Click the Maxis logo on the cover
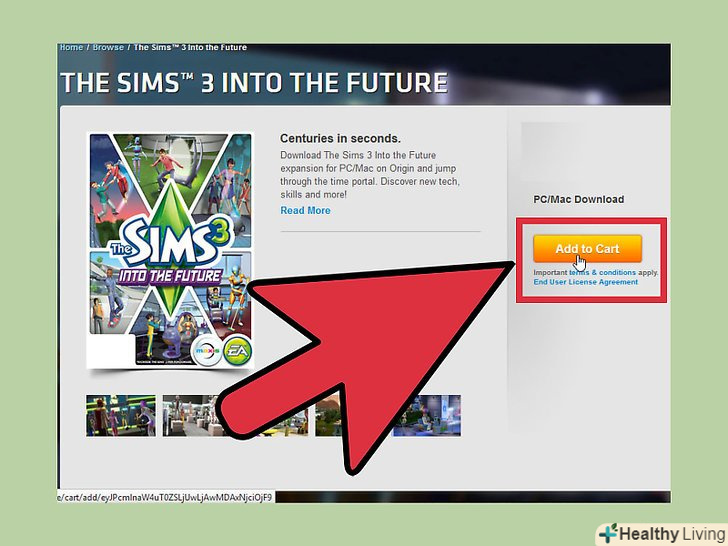The image size is (728, 546). click(207, 351)
